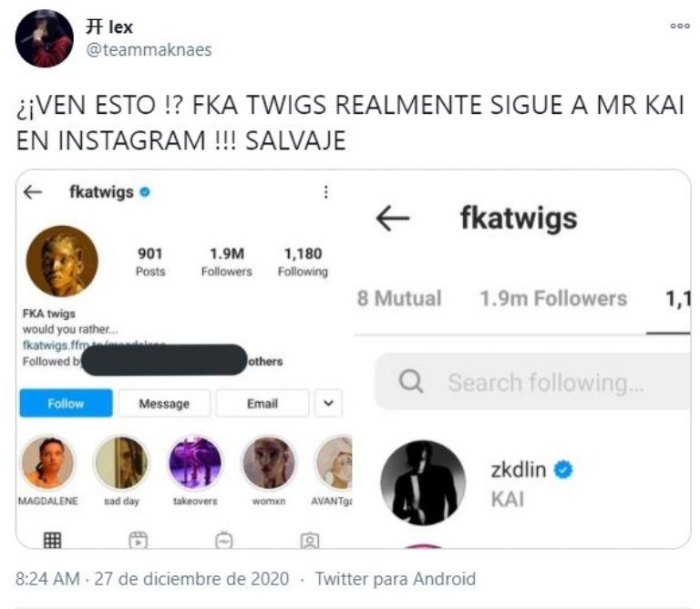Click the Email button
Viewport: 700px width, 609px height.
[x=262, y=403]
